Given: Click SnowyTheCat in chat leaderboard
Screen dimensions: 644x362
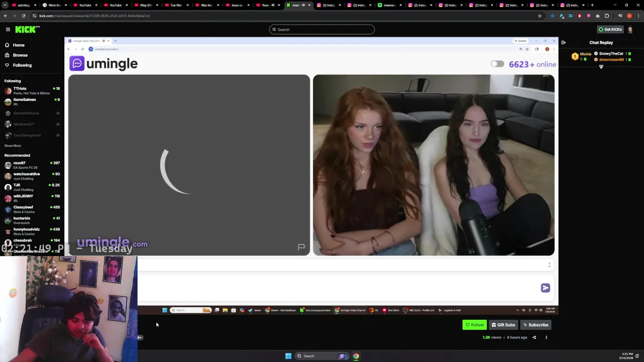Looking at the screenshot, I should click(611, 53).
